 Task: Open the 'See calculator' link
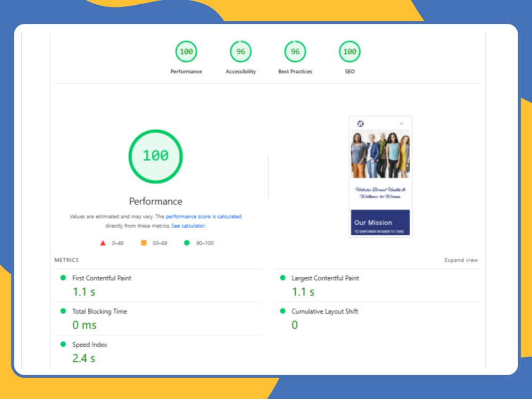(188, 226)
